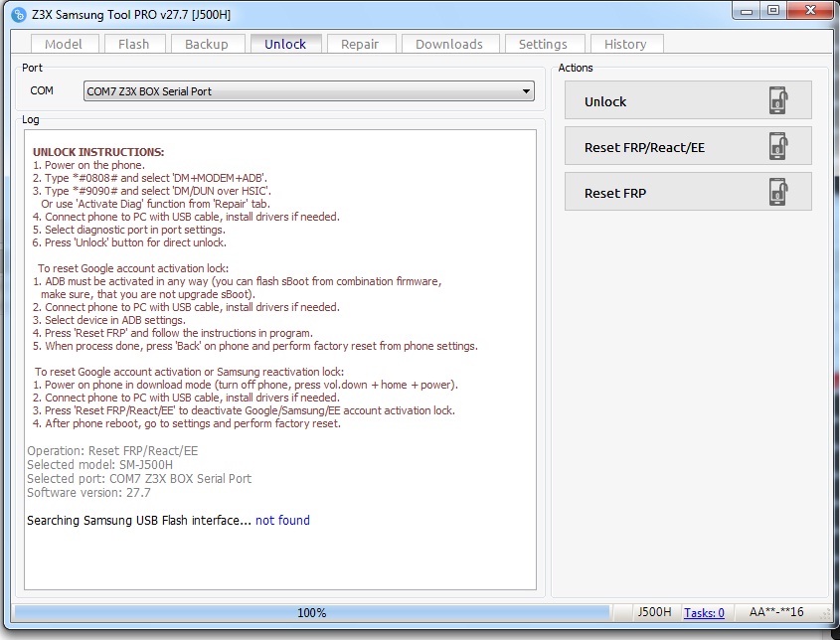The width and height of the screenshot is (840, 640).
Task: Click 'Selected port: COM7 Z3X BOX Serial Port' line
Action: 139,479
